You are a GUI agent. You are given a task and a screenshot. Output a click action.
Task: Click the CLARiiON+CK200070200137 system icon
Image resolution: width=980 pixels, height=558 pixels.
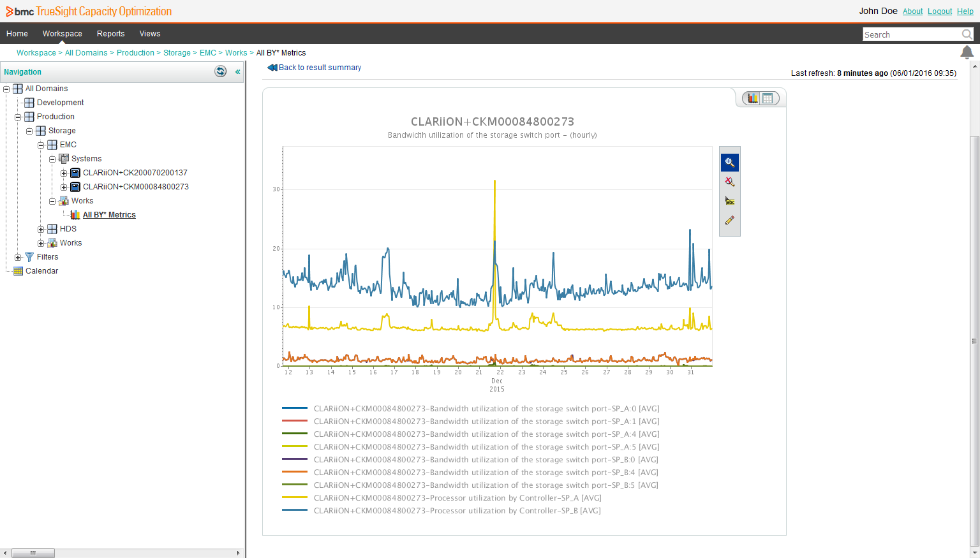click(75, 173)
